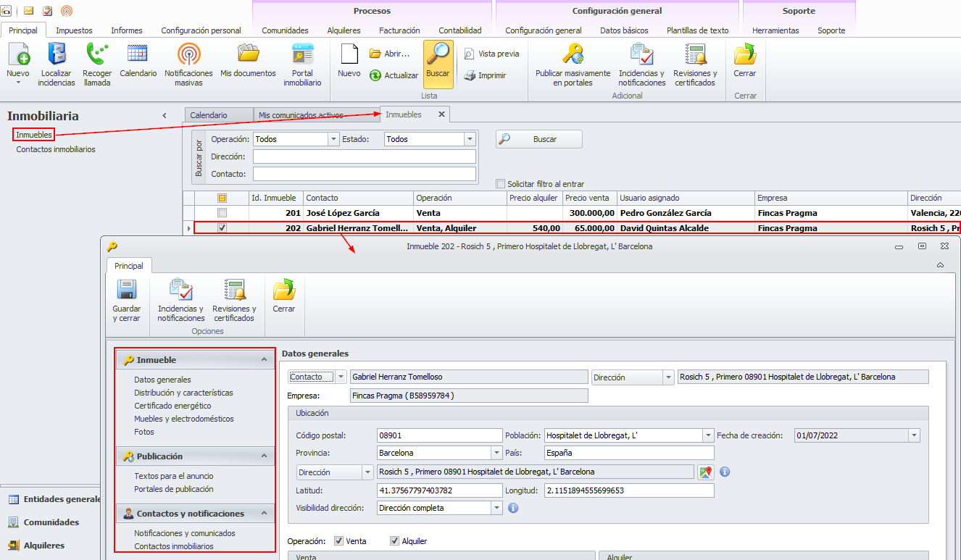
Task: Click info icon next to Visibilidad dirección
Action: click(x=513, y=508)
